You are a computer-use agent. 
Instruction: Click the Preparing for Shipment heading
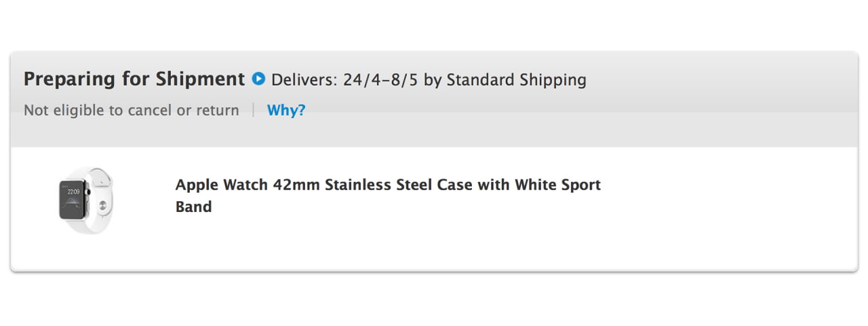click(x=134, y=79)
